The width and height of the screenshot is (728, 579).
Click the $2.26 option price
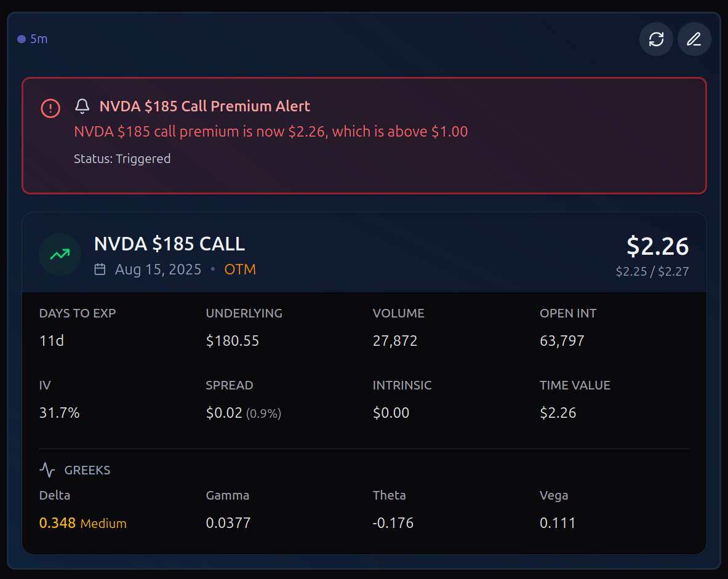point(657,246)
